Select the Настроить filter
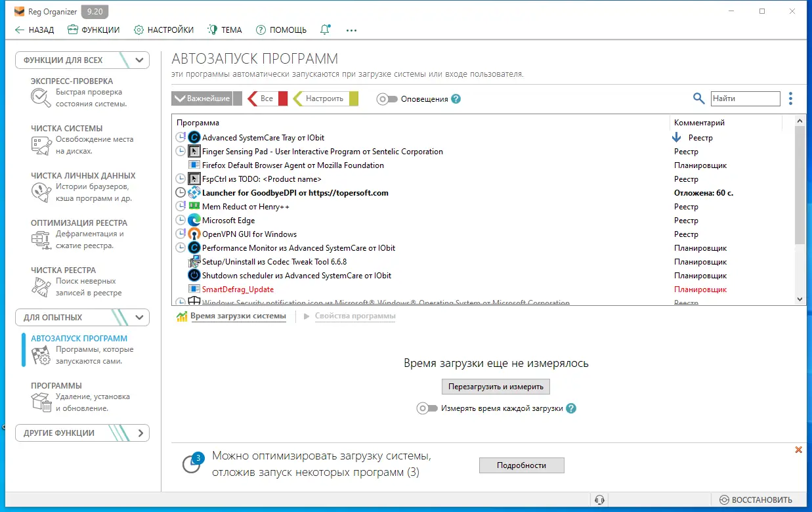The image size is (812, 512). pos(321,98)
